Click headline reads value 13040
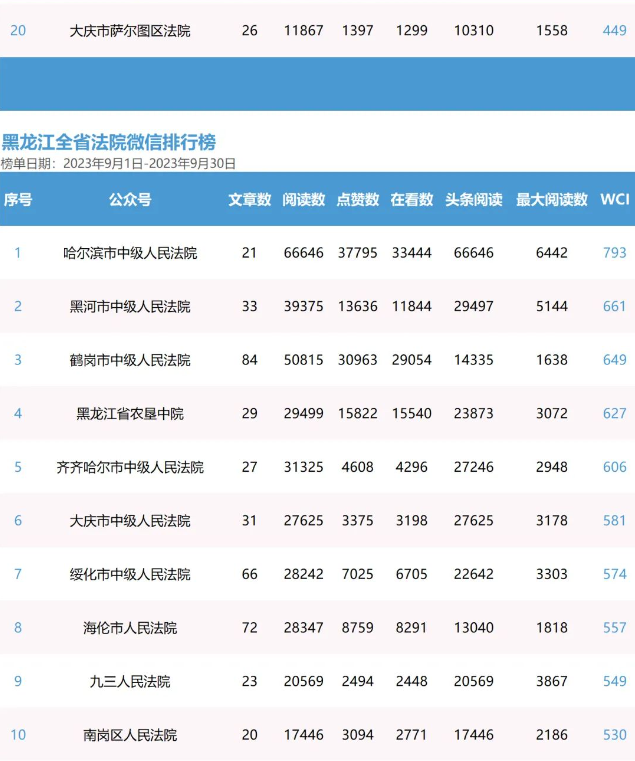635x761 pixels. click(x=473, y=628)
